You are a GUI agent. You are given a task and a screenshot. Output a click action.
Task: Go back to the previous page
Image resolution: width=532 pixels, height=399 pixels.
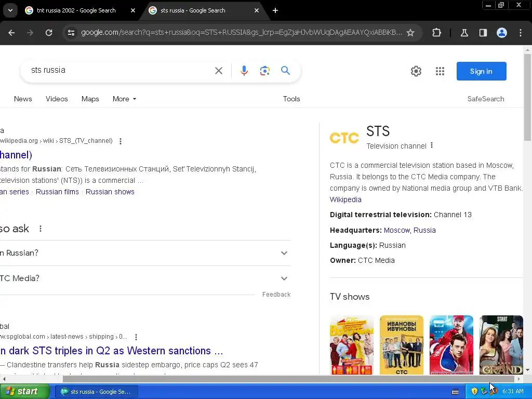tap(11, 33)
